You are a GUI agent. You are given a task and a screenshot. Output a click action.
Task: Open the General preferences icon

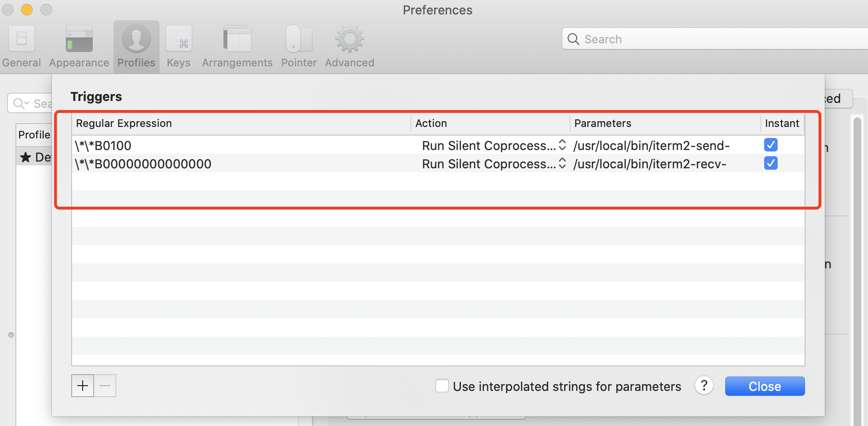(x=21, y=47)
